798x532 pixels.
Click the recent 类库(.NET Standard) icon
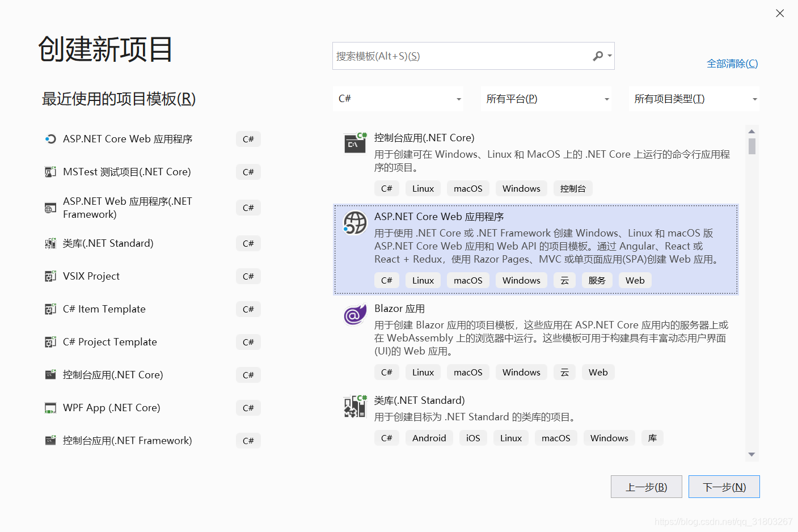click(50, 243)
